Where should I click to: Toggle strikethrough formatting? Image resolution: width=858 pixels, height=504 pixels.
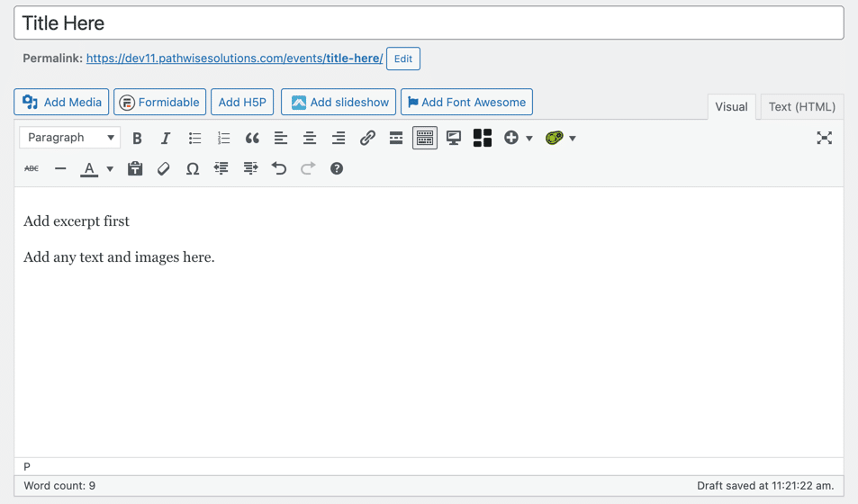coord(32,169)
